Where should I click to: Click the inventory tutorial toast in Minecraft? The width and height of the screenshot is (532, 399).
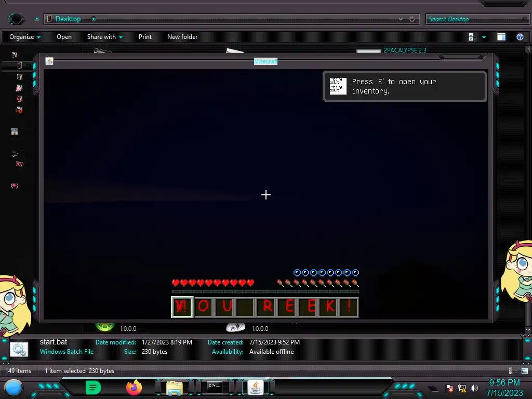click(405, 86)
